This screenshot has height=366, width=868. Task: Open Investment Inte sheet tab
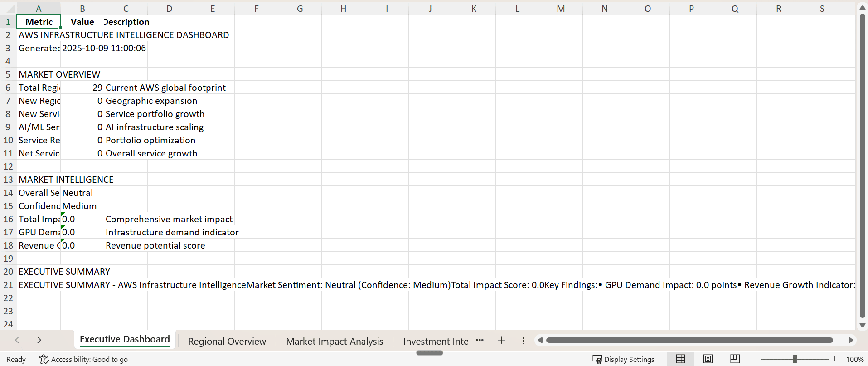click(436, 342)
